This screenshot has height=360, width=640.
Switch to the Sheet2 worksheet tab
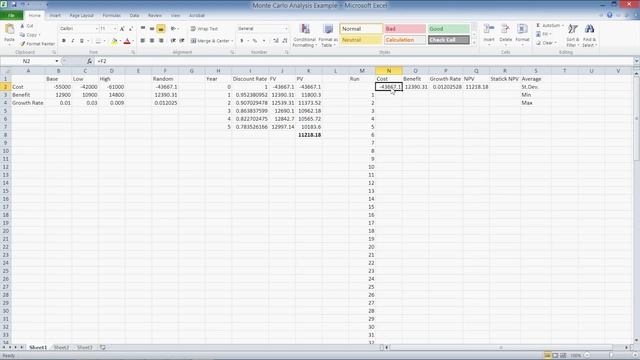(61, 348)
